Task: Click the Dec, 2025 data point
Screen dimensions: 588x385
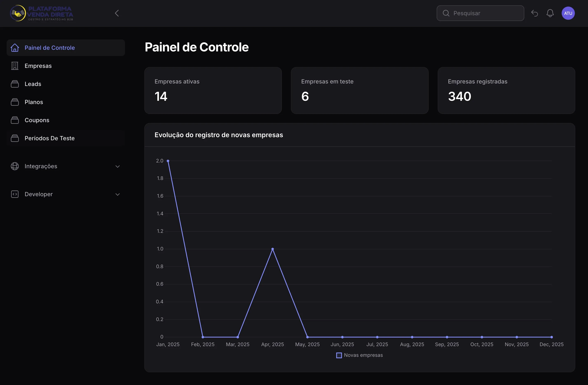Action: point(551,337)
